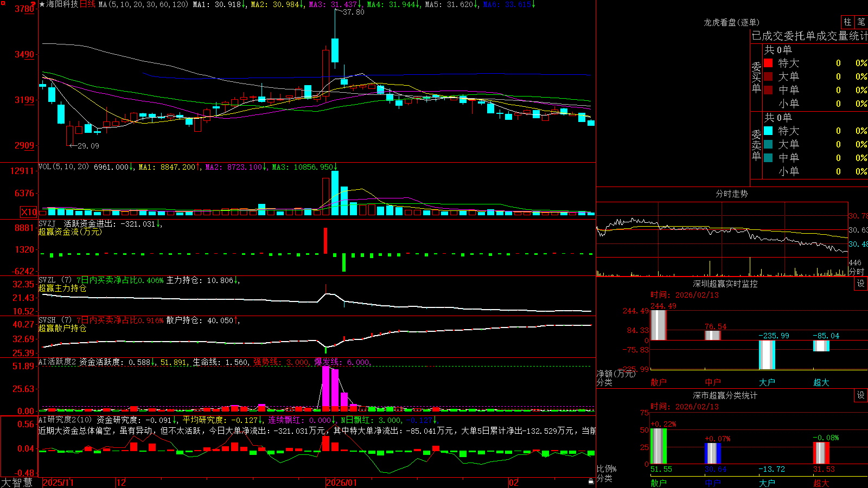Open 设 settings for 深市超赢分类统计
This screenshot has height=488, width=868.
[x=861, y=395]
